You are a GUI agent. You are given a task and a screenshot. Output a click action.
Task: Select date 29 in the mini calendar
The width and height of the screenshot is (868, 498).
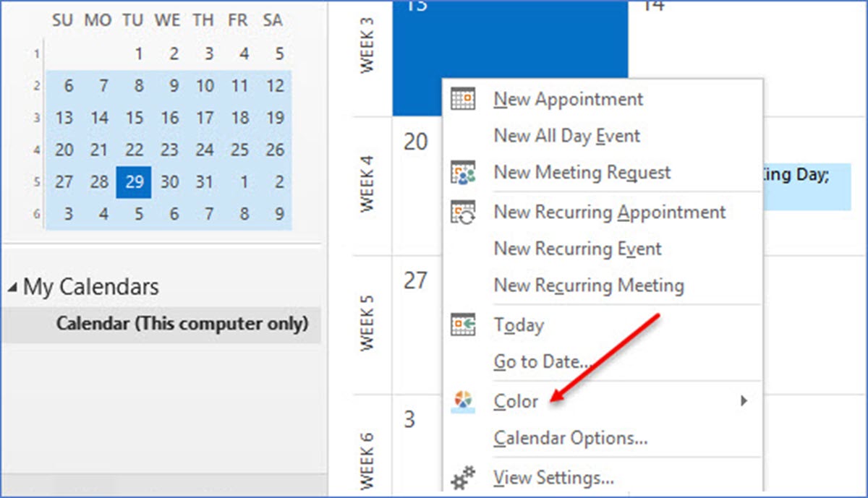[x=133, y=183]
